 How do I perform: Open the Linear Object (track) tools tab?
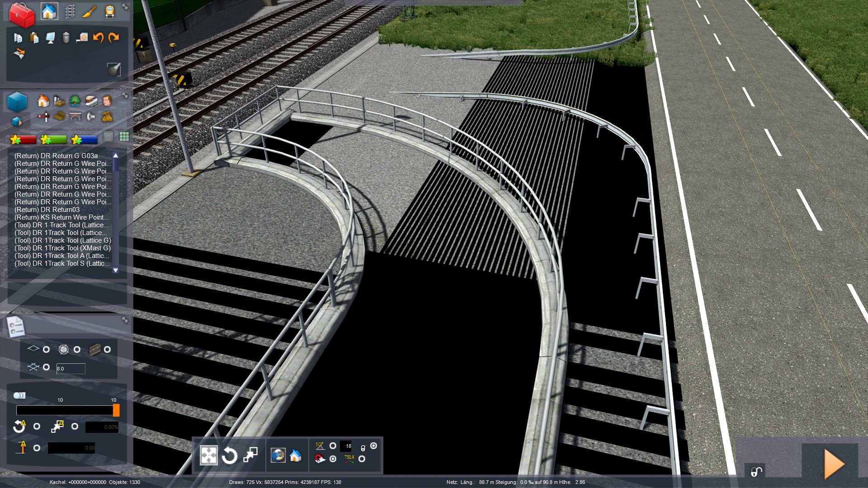[x=70, y=11]
